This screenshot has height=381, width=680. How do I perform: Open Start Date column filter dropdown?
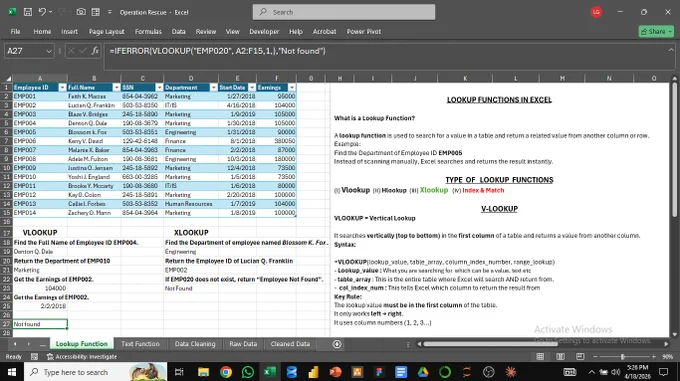click(x=252, y=88)
